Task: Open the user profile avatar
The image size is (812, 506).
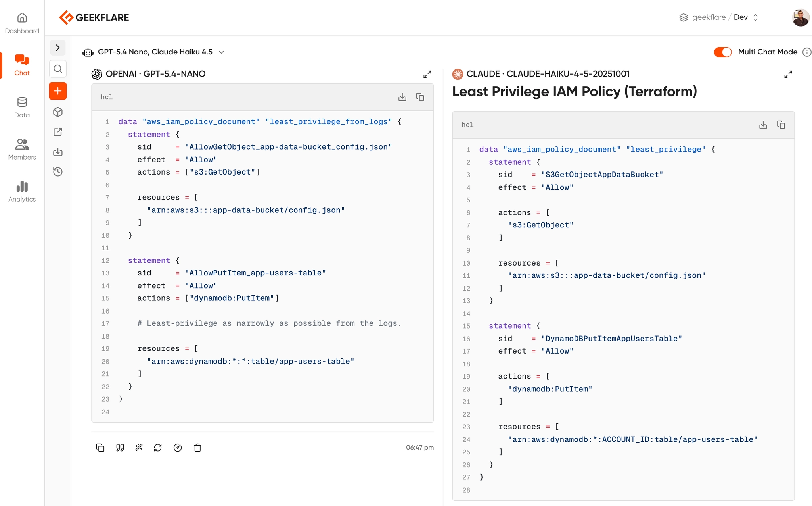Action: pos(800,17)
